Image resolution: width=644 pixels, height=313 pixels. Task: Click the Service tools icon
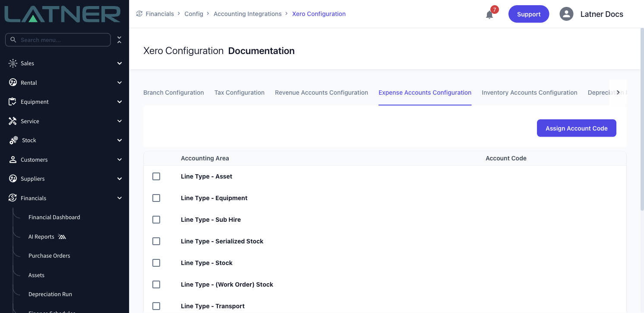click(13, 121)
